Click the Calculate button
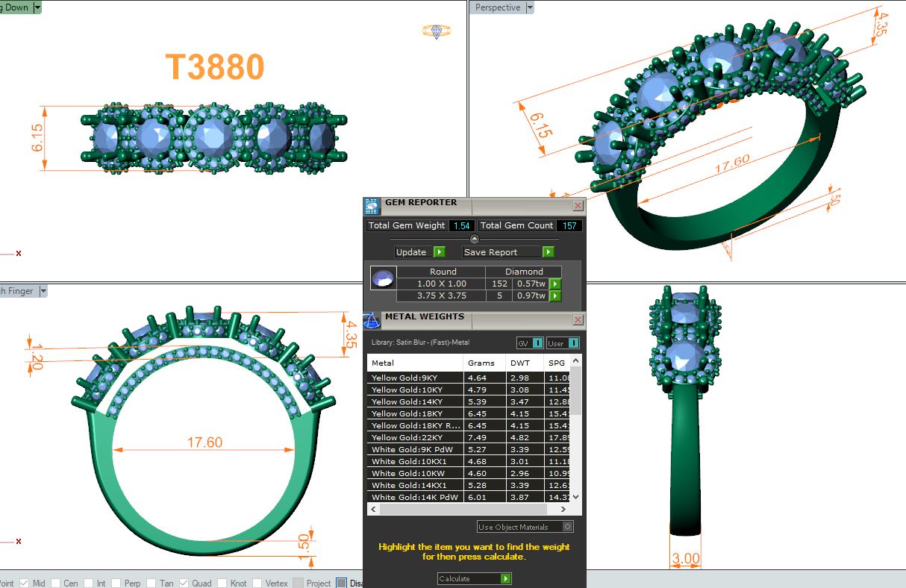Screen dimensions: 906x588 [x=469, y=578]
